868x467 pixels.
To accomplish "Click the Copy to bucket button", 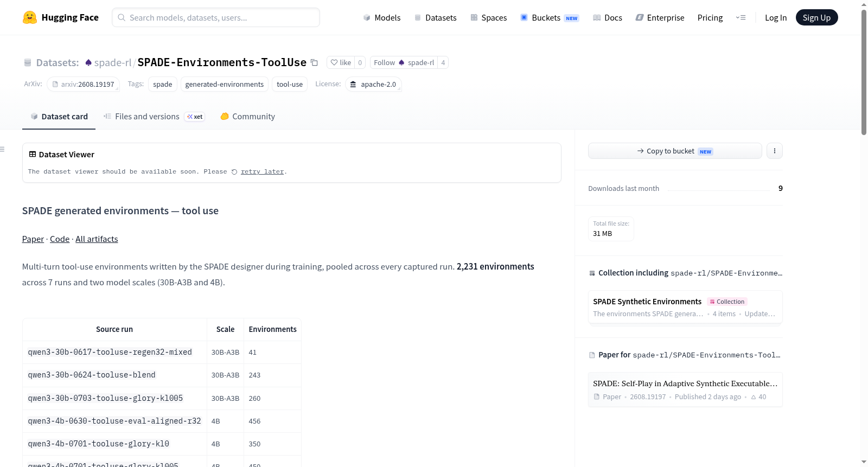I will 675,151.
